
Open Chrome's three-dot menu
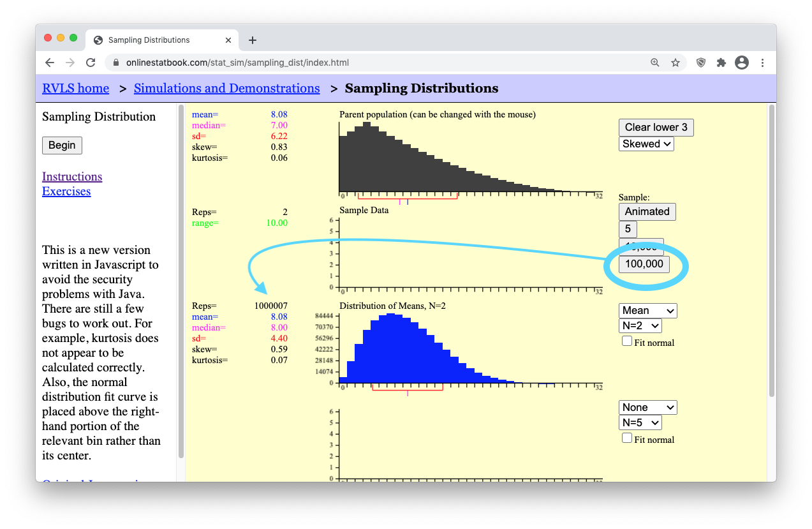click(x=762, y=63)
